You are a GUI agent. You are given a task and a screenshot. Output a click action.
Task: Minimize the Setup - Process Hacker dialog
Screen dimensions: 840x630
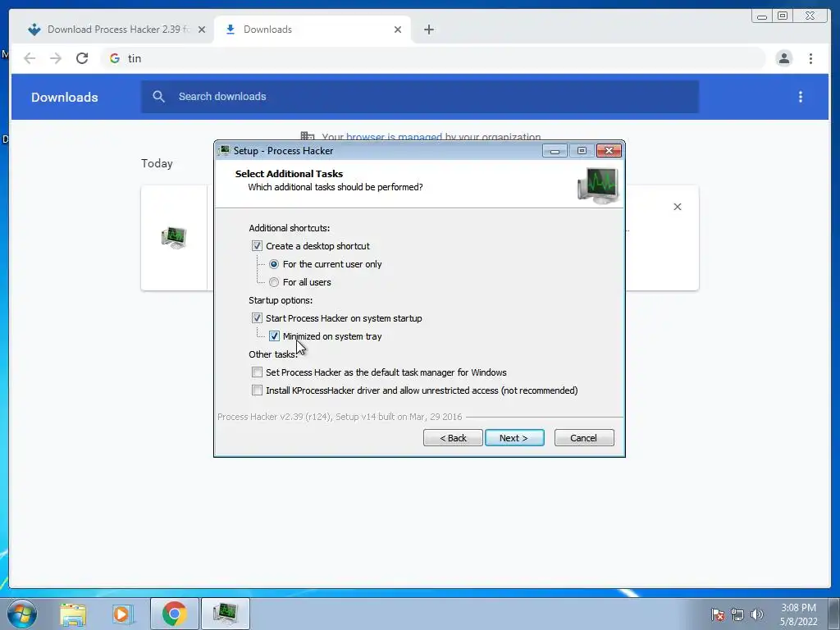pyautogui.click(x=555, y=151)
